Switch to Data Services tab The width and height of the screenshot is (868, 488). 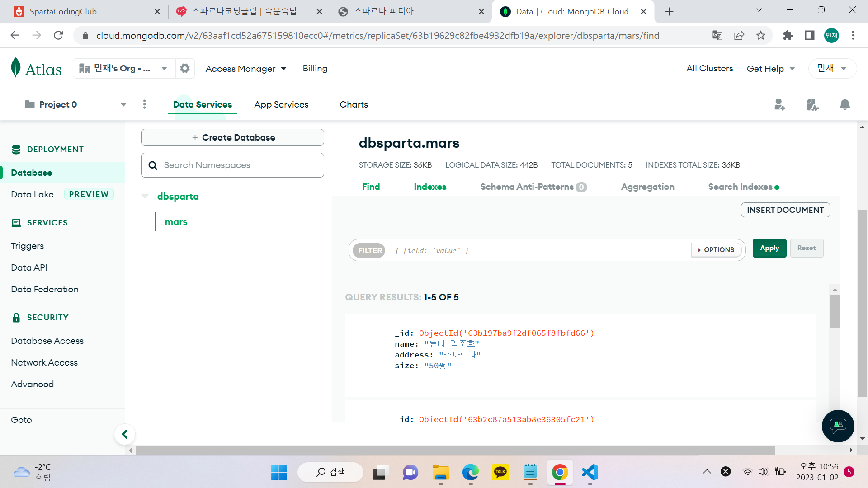(x=203, y=104)
